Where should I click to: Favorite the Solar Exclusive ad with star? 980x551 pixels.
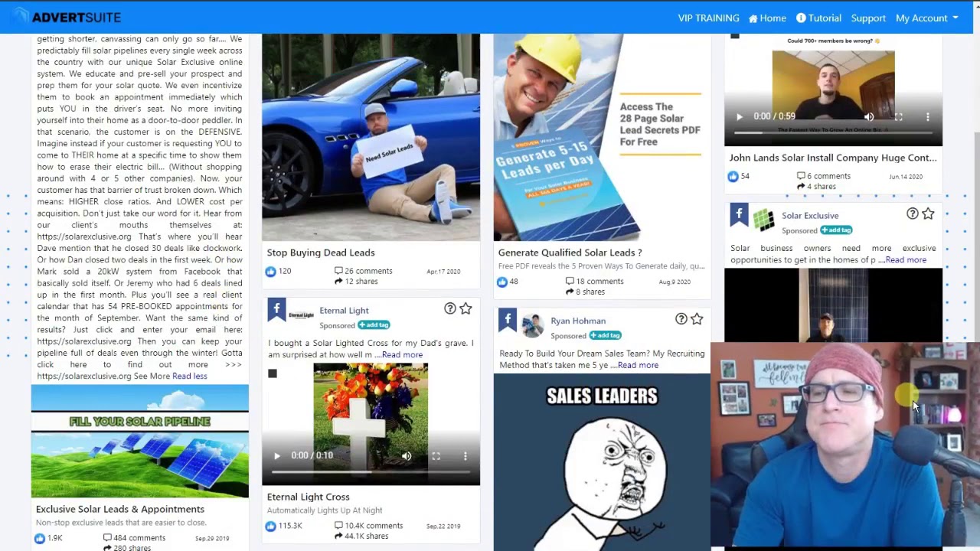click(x=928, y=214)
